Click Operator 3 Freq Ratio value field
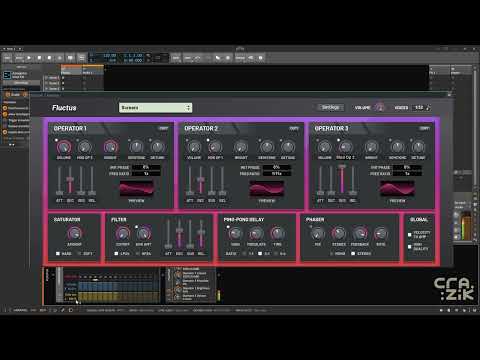The height and width of the screenshot is (360, 480). 407,174
